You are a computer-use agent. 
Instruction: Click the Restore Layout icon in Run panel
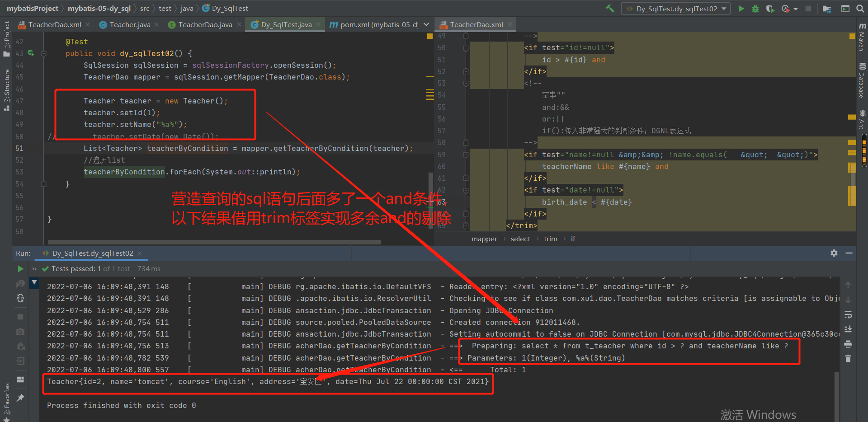tap(20, 380)
